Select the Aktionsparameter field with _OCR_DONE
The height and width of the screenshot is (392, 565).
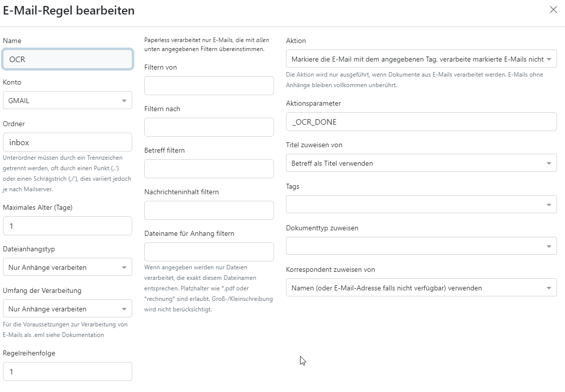[x=421, y=121]
